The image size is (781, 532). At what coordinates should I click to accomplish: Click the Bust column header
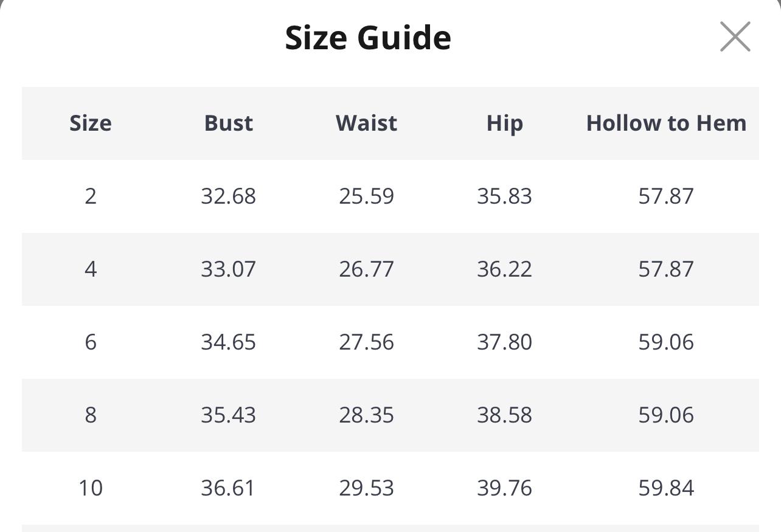228,123
